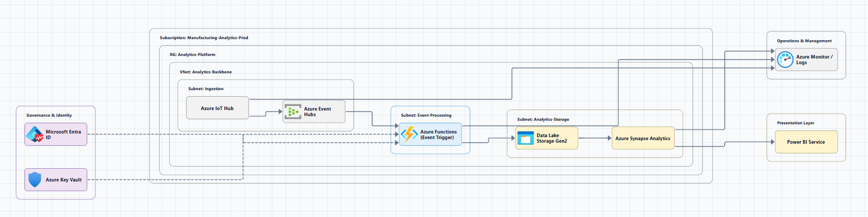Screen dimensions: 868x217
Task: Select the 'Subscription: Manufacturing-Analytics-Prod' title
Action: [x=204, y=38]
